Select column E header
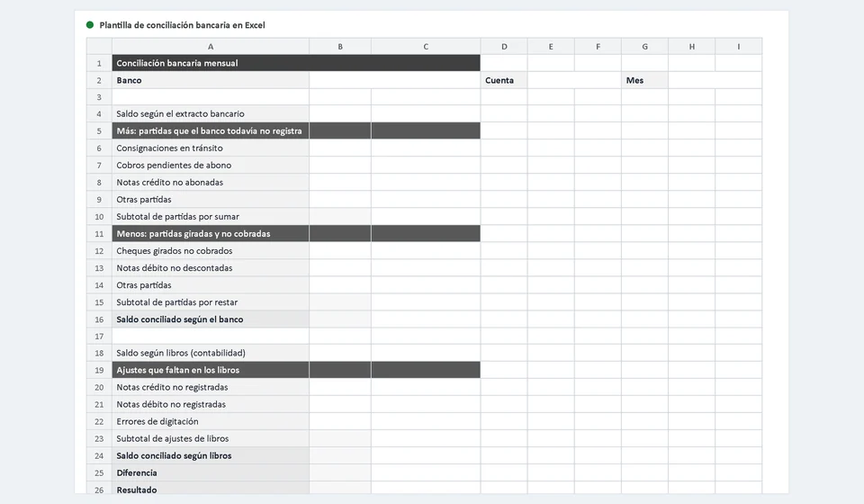 click(x=551, y=46)
